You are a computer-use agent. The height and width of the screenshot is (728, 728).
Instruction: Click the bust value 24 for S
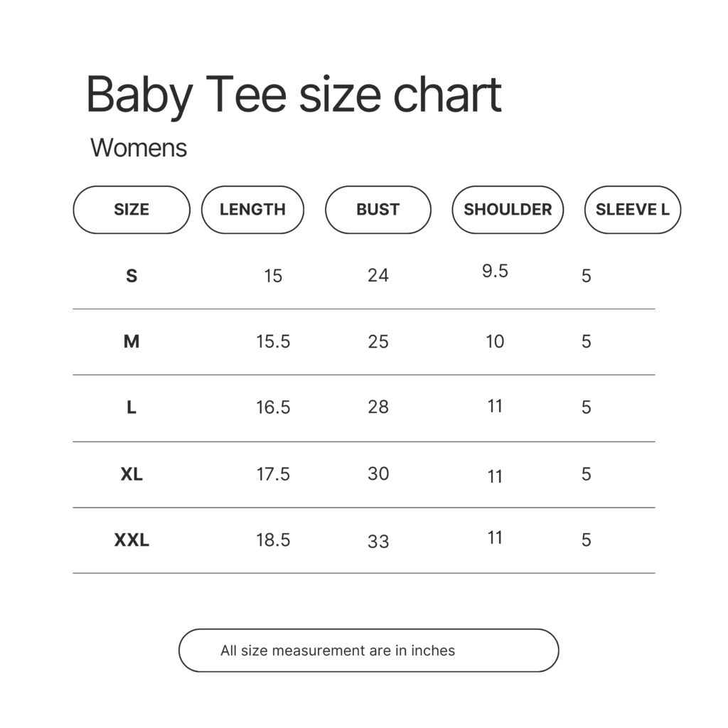pos(378,275)
